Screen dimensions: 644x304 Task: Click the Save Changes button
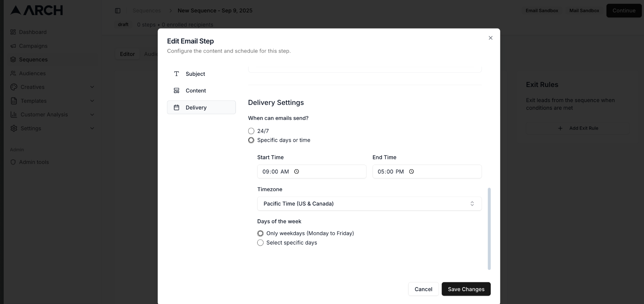point(466,289)
